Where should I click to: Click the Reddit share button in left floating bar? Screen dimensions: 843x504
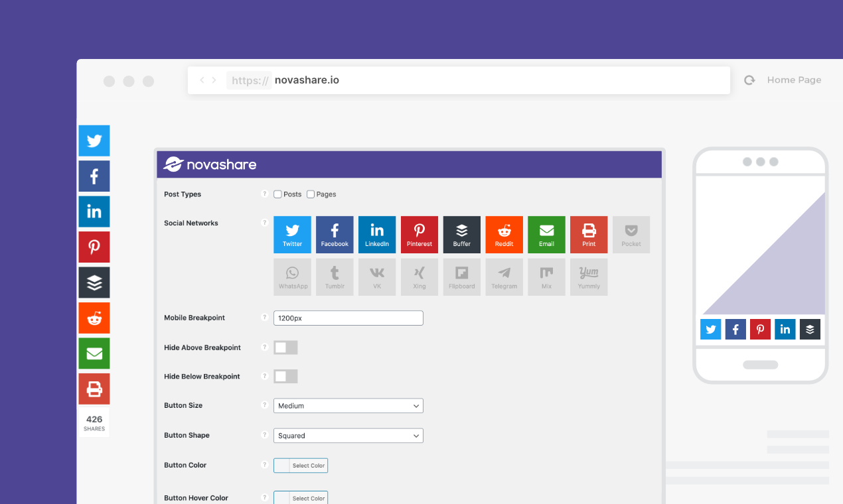[94, 318]
